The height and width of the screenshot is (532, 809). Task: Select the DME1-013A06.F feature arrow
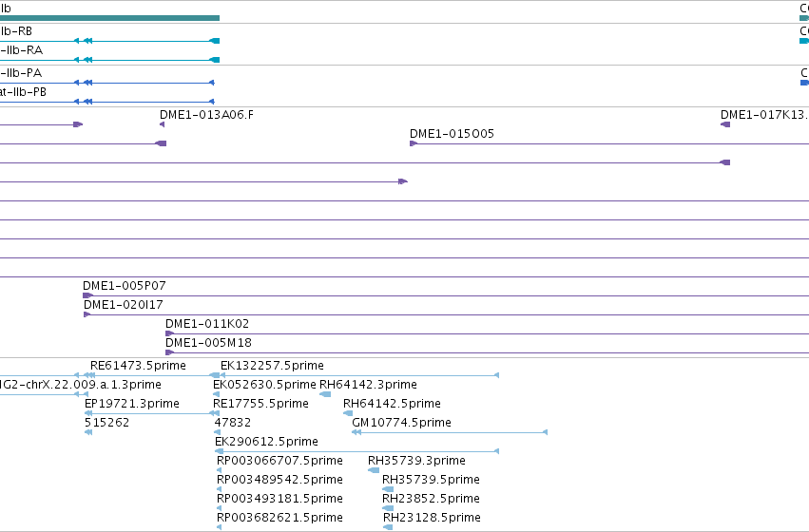pos(162,124)
